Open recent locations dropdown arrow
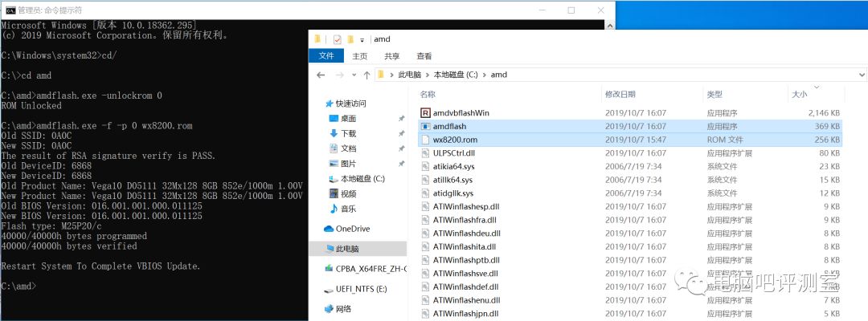Image resolution: width=868 pixels, height=321 pixels. pyautogui.click(x=353, y=75)
